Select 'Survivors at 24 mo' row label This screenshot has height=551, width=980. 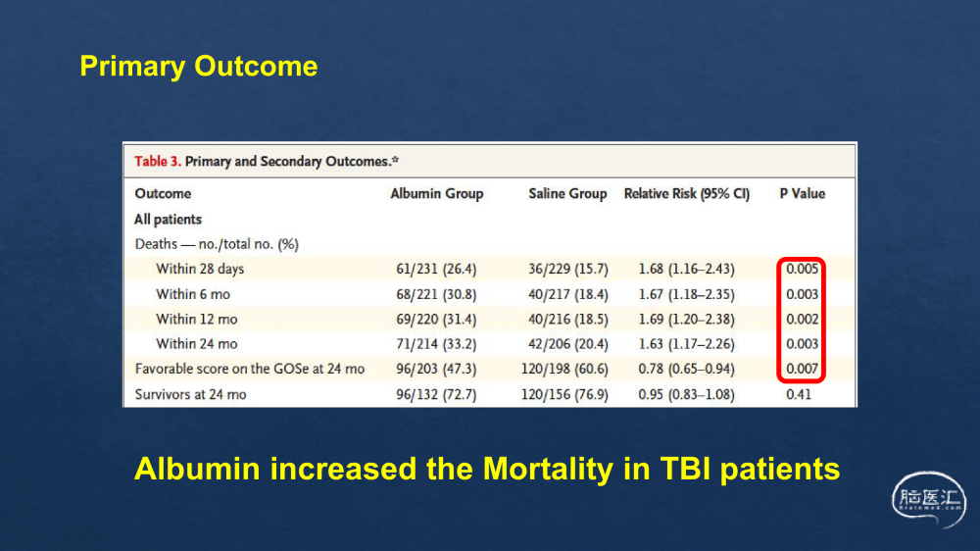pos(191,395)
